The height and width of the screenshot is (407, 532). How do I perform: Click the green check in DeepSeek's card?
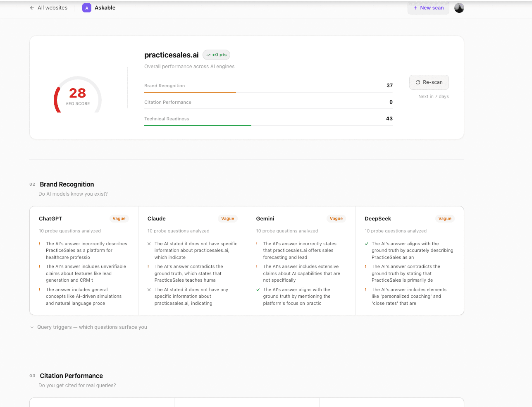point(367,244)
